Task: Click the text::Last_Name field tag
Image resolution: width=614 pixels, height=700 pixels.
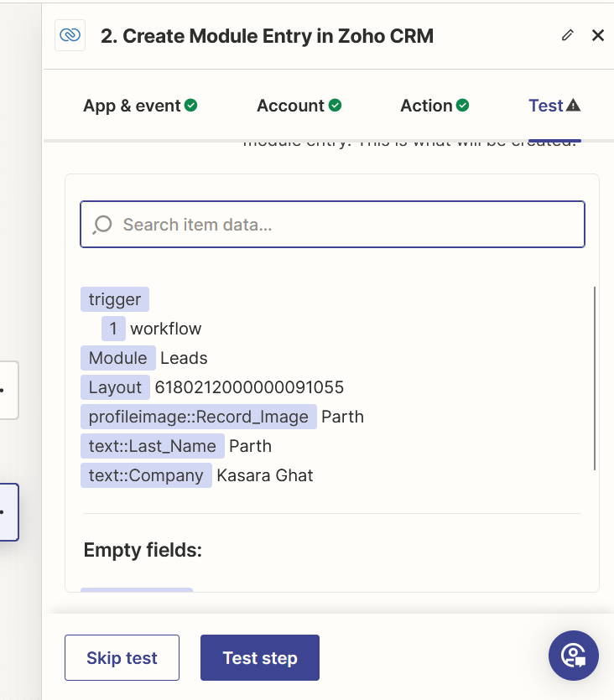Action: click(153, 446)
